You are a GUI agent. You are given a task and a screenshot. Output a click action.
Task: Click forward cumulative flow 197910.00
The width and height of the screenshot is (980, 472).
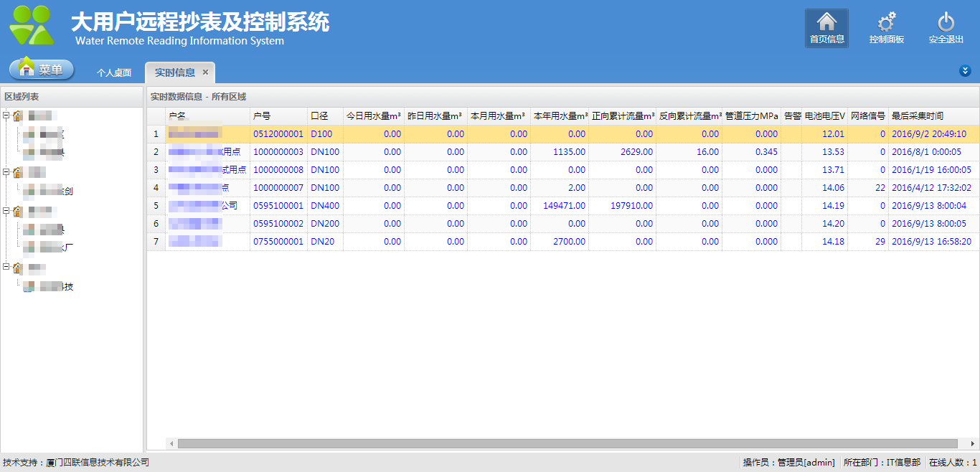pos(632,206)
